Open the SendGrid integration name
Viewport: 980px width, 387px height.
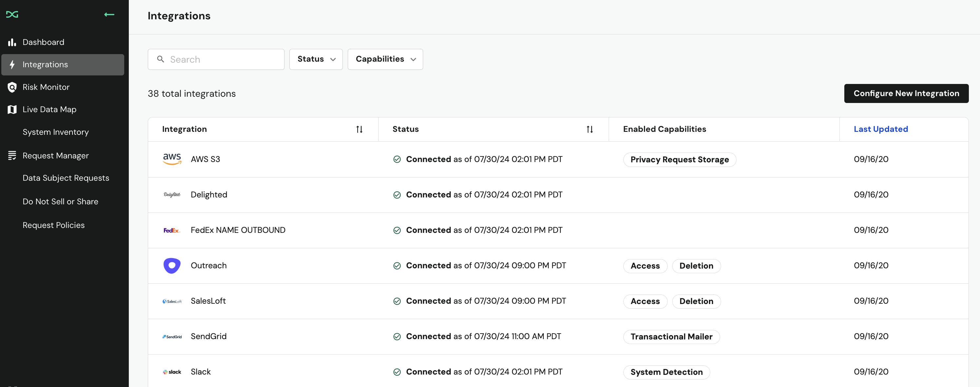(208, 336)
